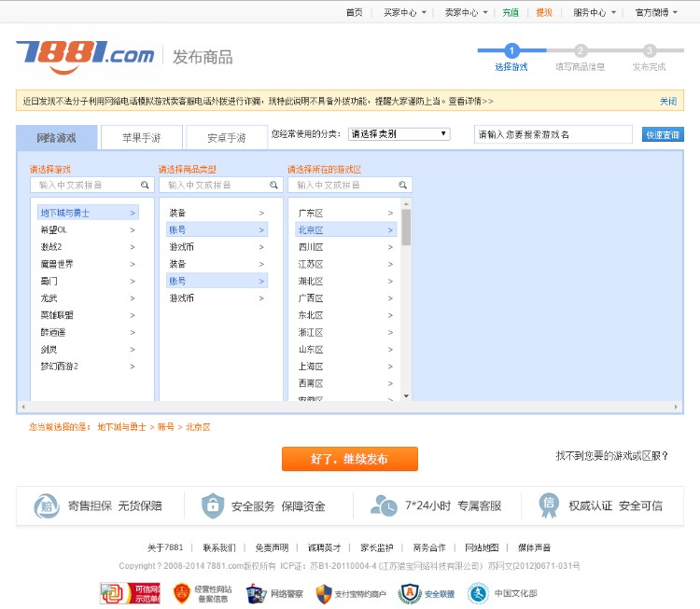Open the 查看详情>> notice link

tap(470, 102)
